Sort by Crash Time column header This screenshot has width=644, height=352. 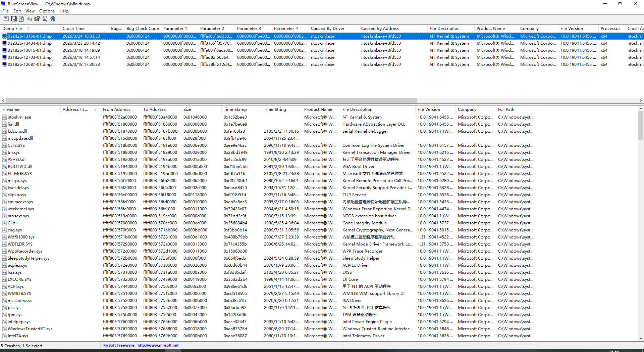85,29
